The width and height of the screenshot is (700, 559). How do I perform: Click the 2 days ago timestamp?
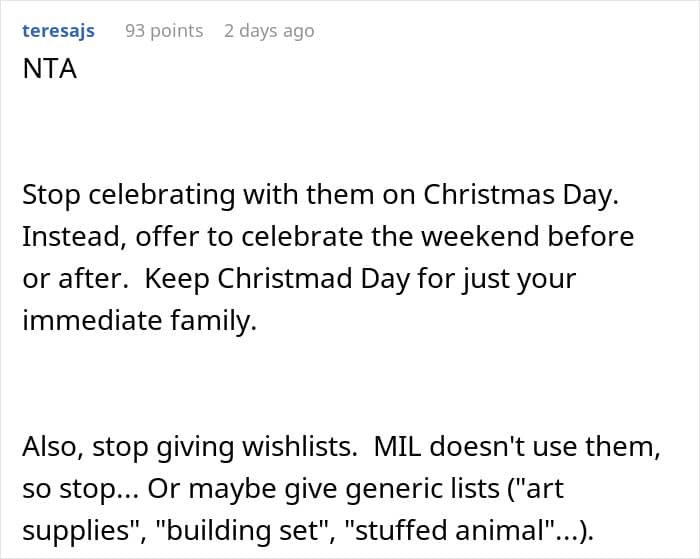[x=268, y=31]
